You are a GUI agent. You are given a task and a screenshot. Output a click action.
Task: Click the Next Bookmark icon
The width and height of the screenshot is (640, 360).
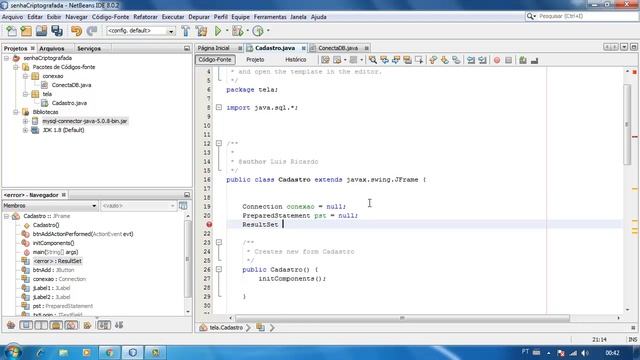[x=444, y=60]
